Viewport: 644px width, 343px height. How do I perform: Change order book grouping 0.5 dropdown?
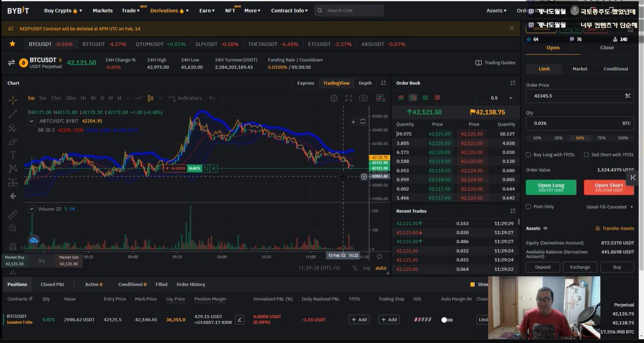[x=494, y=98]
